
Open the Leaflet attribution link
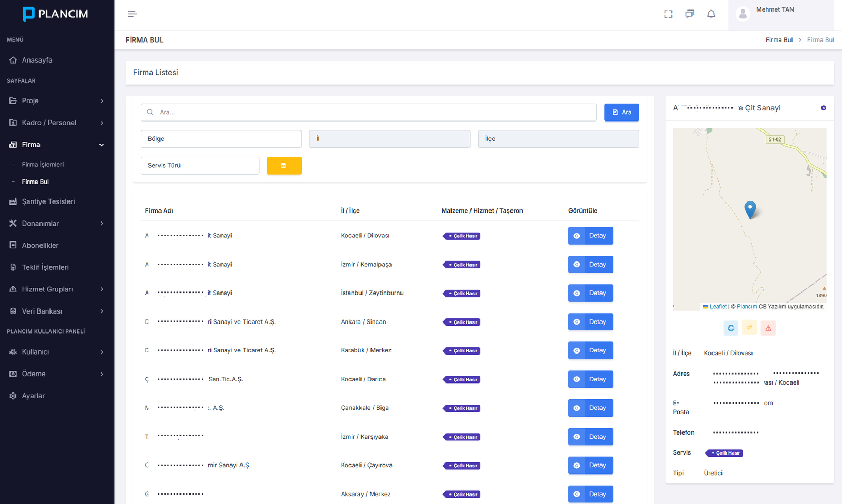pos(715,307)
